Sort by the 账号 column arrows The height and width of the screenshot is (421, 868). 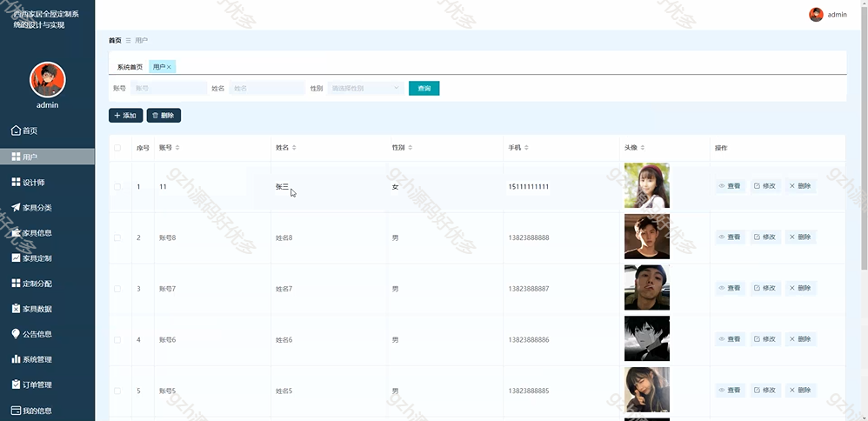tap(177, 148)
